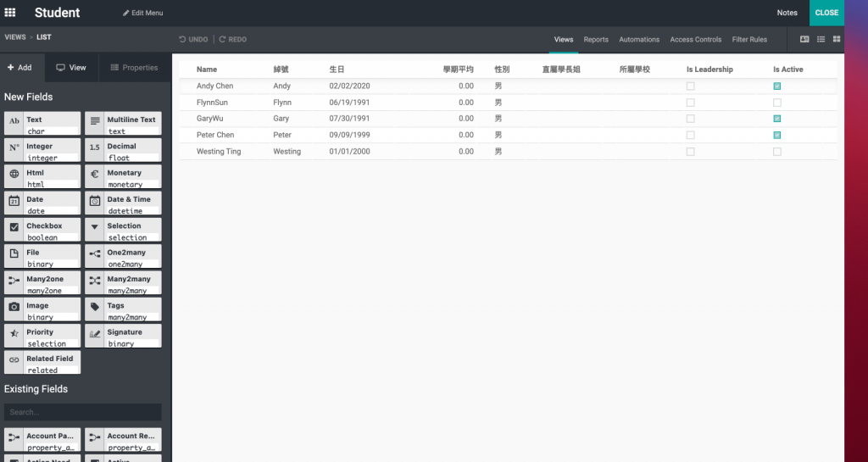The image size is (868, 462).
Task: Open the Access Controls tab
Action: coord(695,39)
